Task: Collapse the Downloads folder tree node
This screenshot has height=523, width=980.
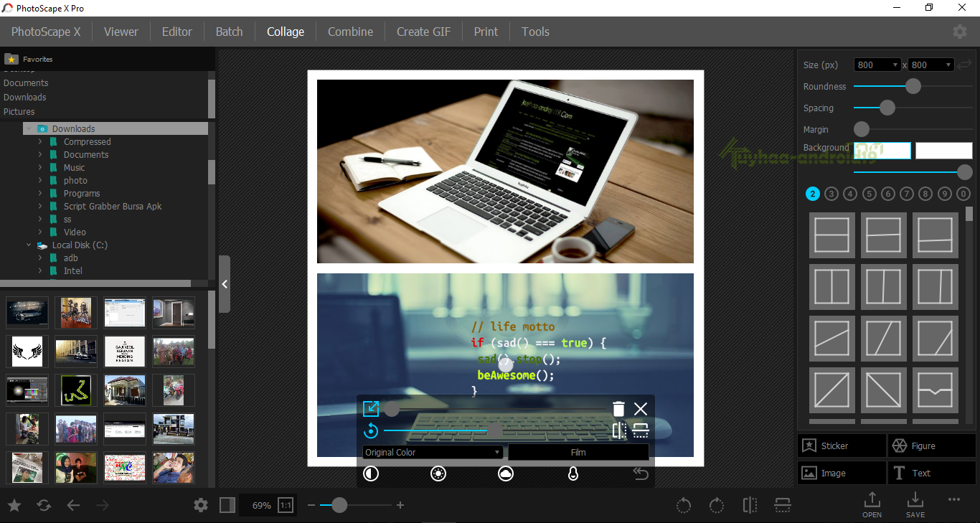Action: coord(28,129)
